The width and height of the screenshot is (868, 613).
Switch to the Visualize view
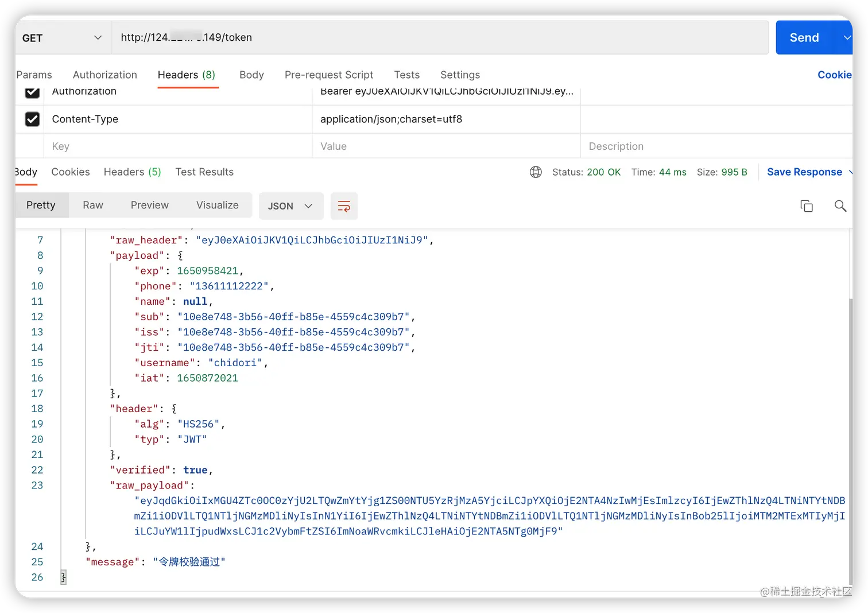[218, 205]
